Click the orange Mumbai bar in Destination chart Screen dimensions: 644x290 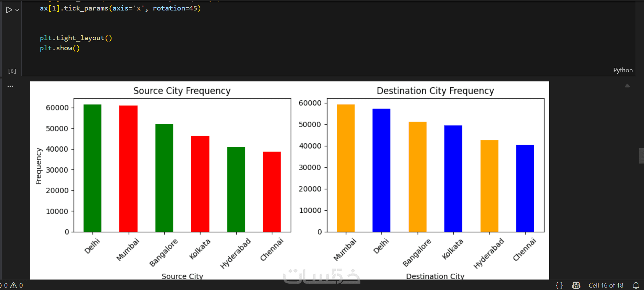[x=345, y=168]
